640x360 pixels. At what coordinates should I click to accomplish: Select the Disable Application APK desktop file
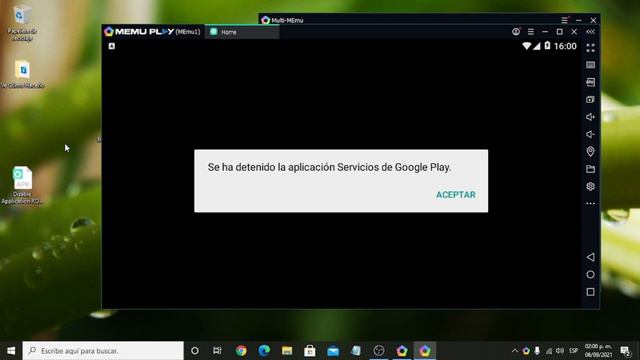pos(22,185)
